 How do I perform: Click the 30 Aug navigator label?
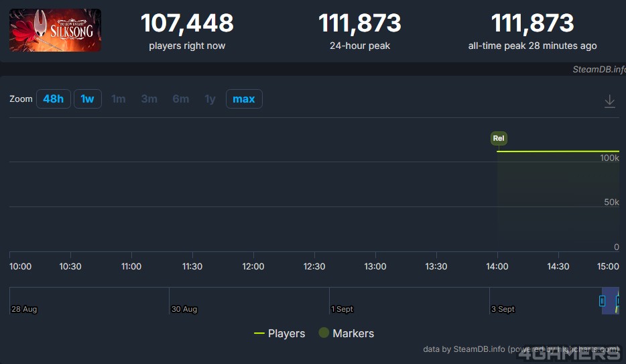pos(184,309)
